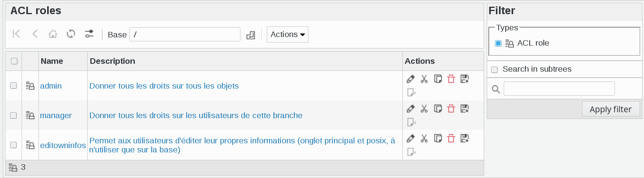Cut the manager role
The image size is (644, 178).
point(424,108)
